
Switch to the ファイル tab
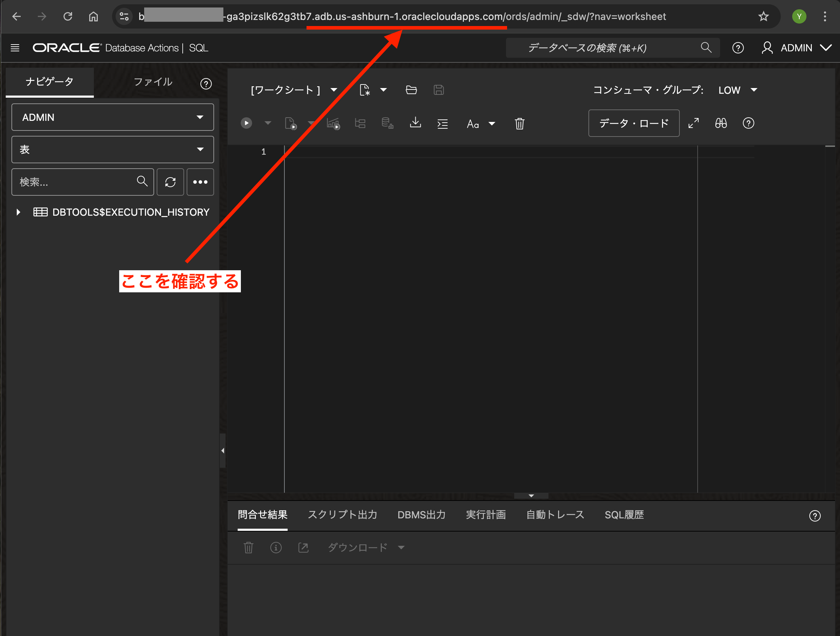(x=153, y=82)
